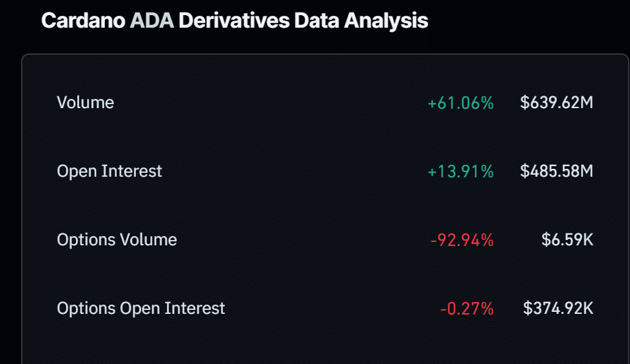The height and width of the screenshot is (364, 630).
Task: Click the word Interest in Options Open Interest
Action: pos(195,308)
